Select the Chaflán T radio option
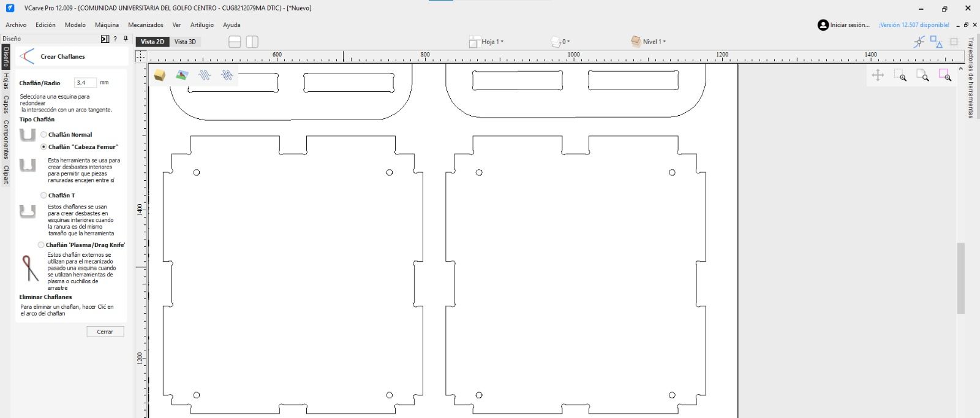The width and height of the screenshot is (980, 418). coord(43,195)
